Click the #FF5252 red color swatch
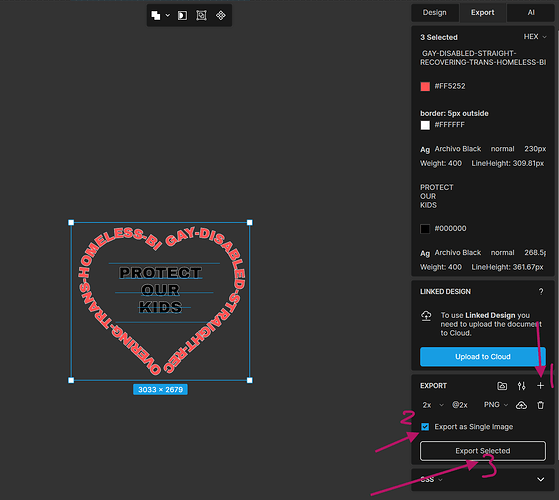This screenshot has width=559, height=500. [425, 86]
